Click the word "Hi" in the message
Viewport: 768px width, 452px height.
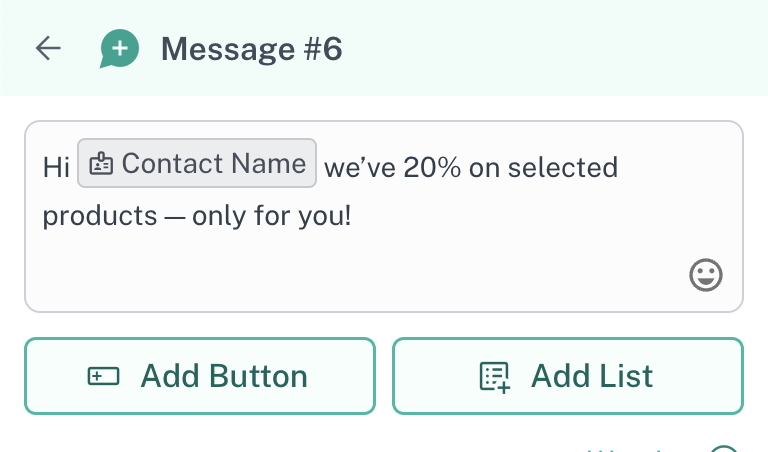(56, 167)
